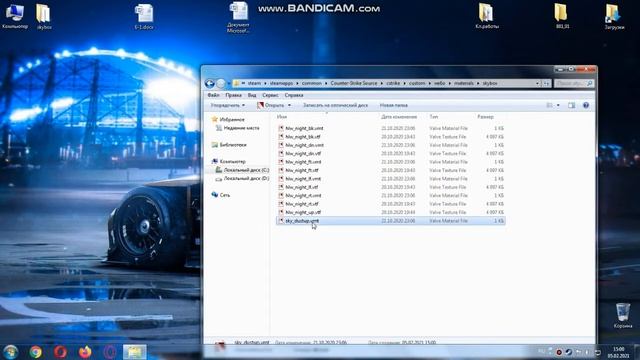Open the Справка menu

[x=294, y=95]
